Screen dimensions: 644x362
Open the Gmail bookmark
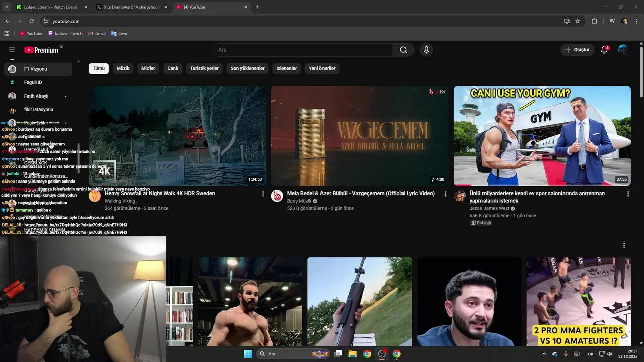97,34
